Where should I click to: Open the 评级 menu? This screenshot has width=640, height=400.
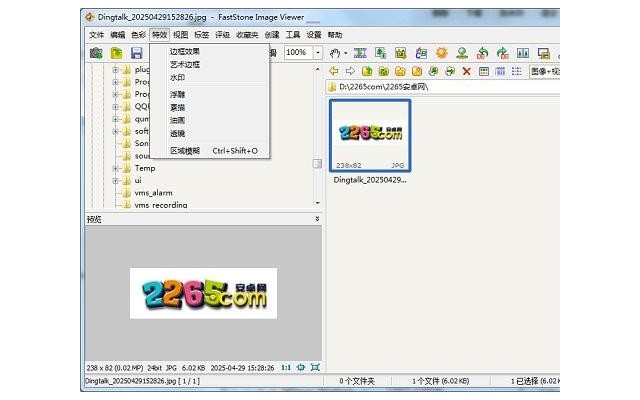pyautogui.click(x=222, y=35)
